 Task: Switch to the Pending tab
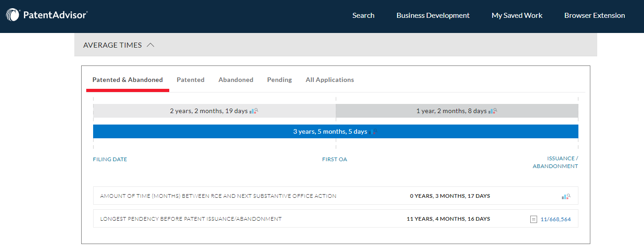point(279,80)
